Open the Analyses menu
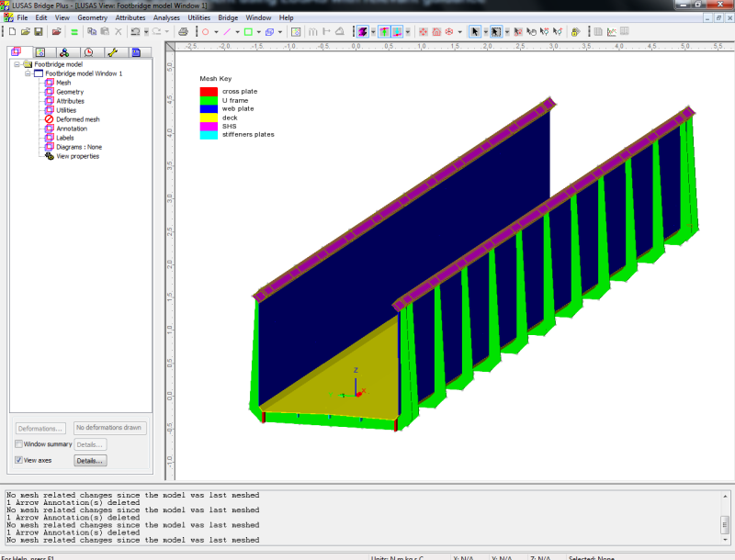Viewport: 735px width, 560px height. (166, 17)
